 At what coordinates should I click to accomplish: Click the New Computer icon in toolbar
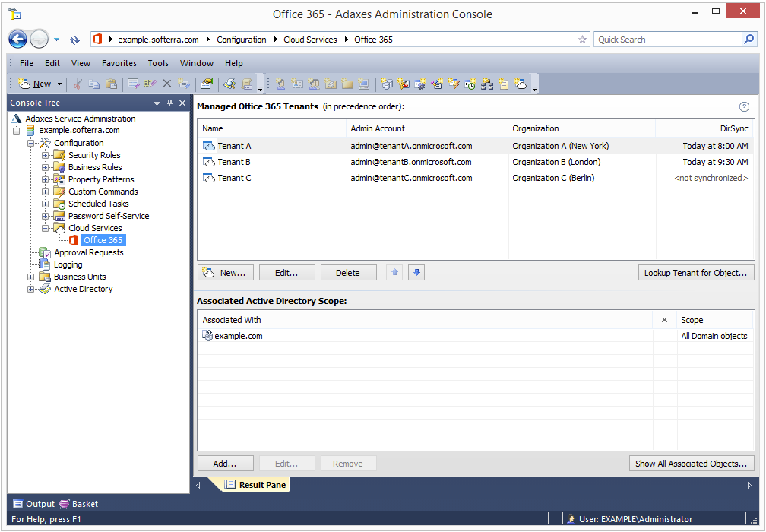point(364,84)
